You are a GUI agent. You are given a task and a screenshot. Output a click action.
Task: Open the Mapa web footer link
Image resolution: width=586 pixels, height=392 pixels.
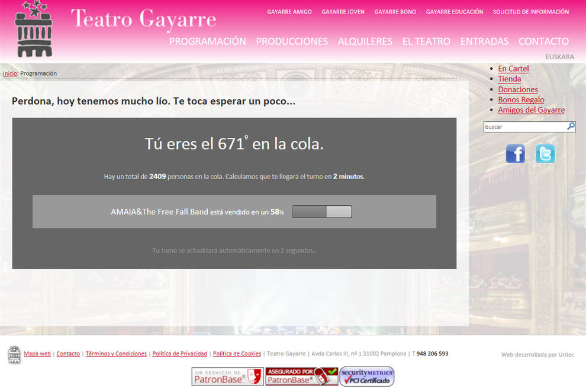point(37,354)
